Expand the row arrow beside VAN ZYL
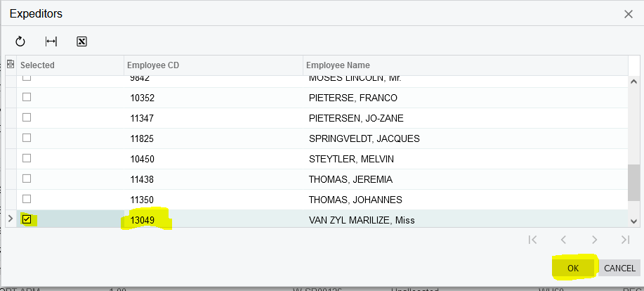 pyautogui.click(x=10, y=220)
